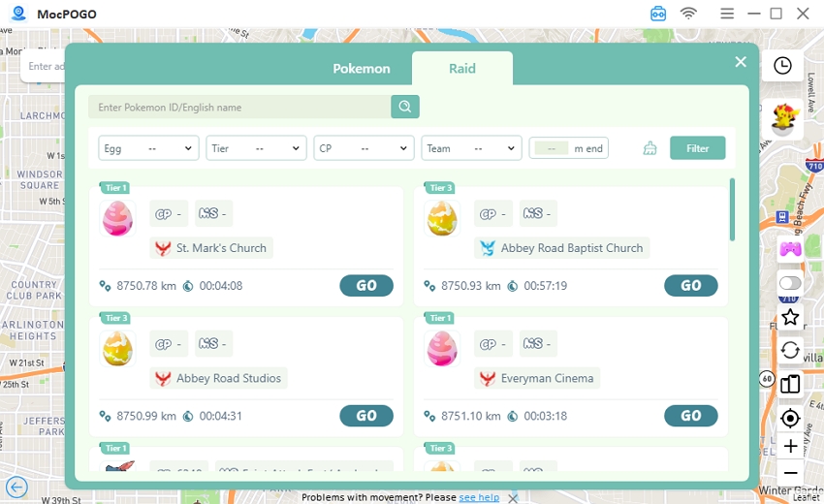Screen dimensions: 824x504
Task: Open the history clock panel
Action: coord(782,66)
